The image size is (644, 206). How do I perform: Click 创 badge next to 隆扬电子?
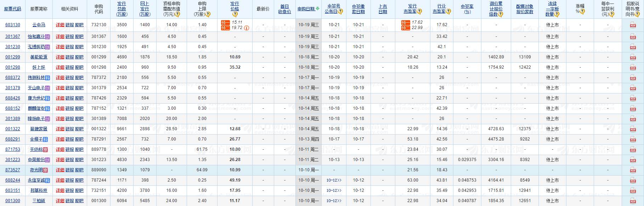47,119
